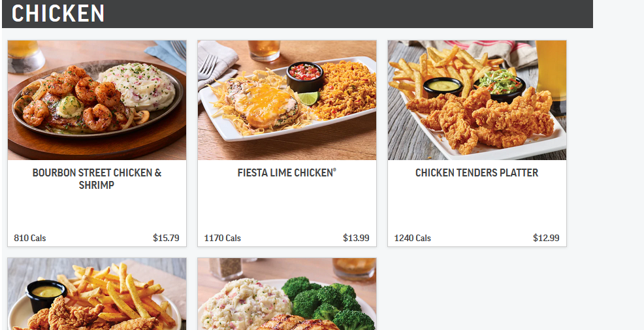Screen dimensions: 644x330
Task: Click the $13.99 price on Fiesta Lime
Action: click(356, 238)
